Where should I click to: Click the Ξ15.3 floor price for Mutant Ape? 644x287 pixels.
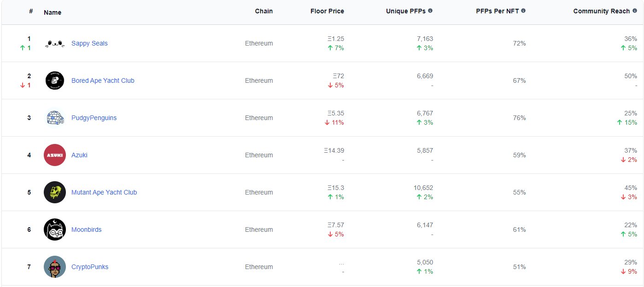point(336,188)
